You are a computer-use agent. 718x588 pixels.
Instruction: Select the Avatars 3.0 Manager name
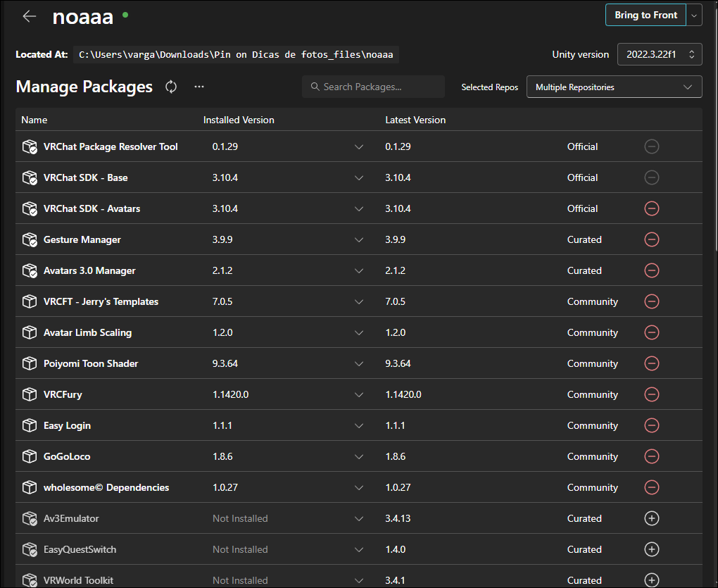click(x=89, y=270)
